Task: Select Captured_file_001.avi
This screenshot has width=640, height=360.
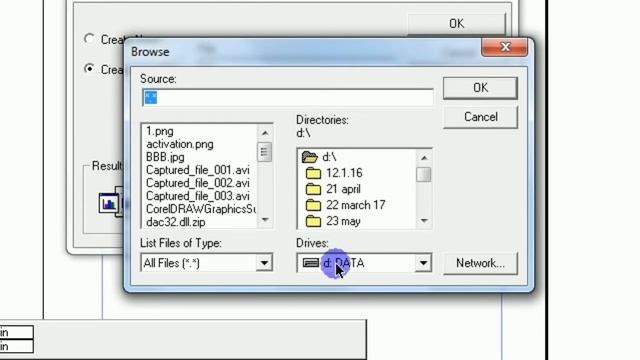Action: point(198,170)
